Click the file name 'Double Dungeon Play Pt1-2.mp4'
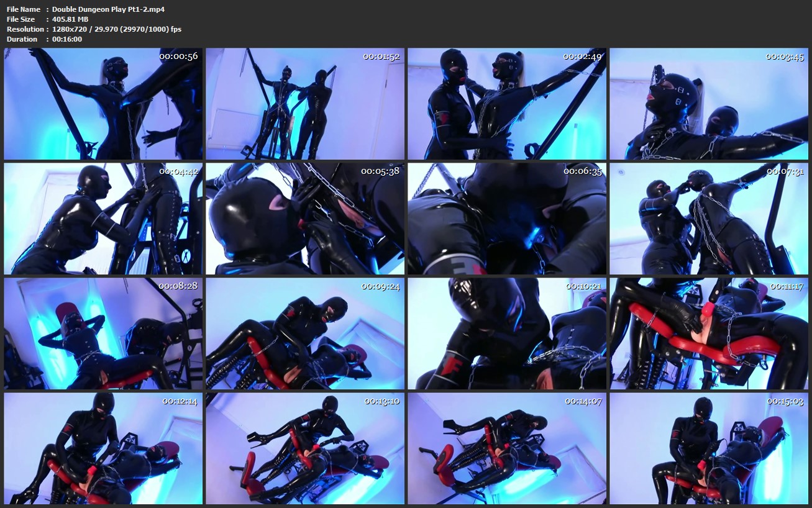The width and height of the screenshot is (812, 508). click(x=108, y=9)
